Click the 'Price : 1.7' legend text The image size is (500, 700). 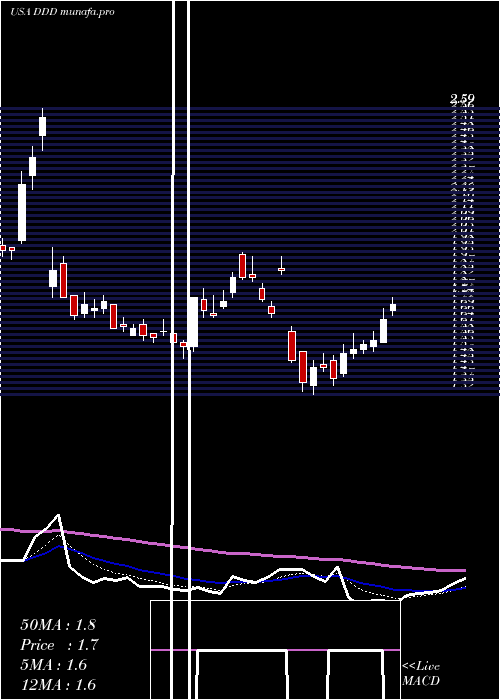(x=59, y=645)
